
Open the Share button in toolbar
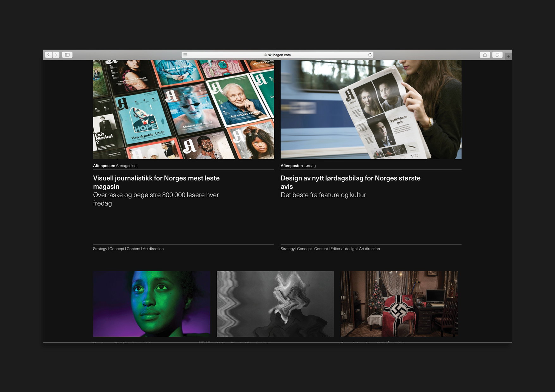coord(485,55)
